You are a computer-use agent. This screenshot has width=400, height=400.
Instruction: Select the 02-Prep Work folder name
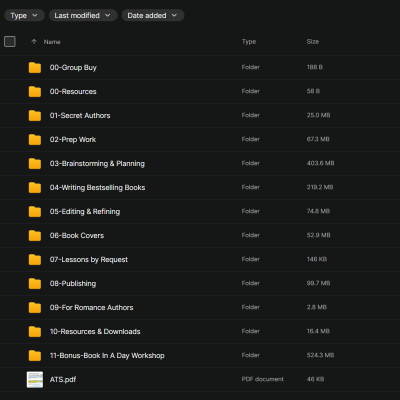[73, 140]
